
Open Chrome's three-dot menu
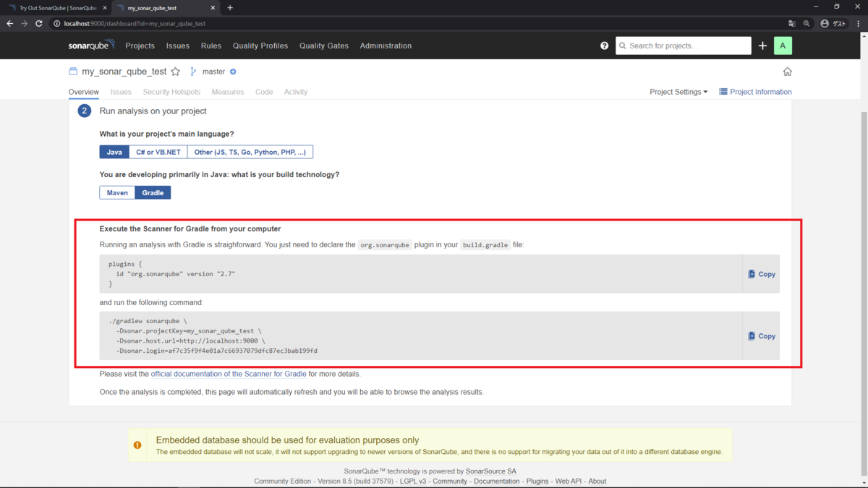(x=858, y=24)
